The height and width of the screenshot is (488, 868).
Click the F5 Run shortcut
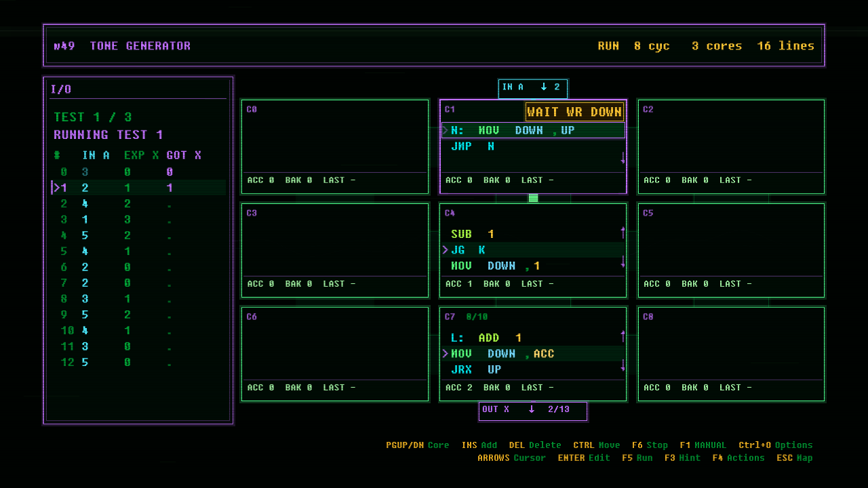pyautogui.click(x=637, y=458)
